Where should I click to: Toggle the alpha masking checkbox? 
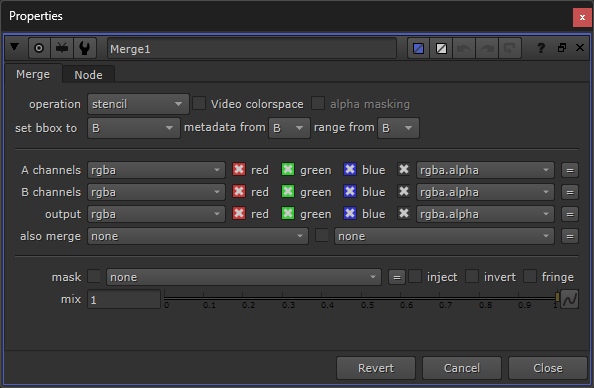click(318, 103)
